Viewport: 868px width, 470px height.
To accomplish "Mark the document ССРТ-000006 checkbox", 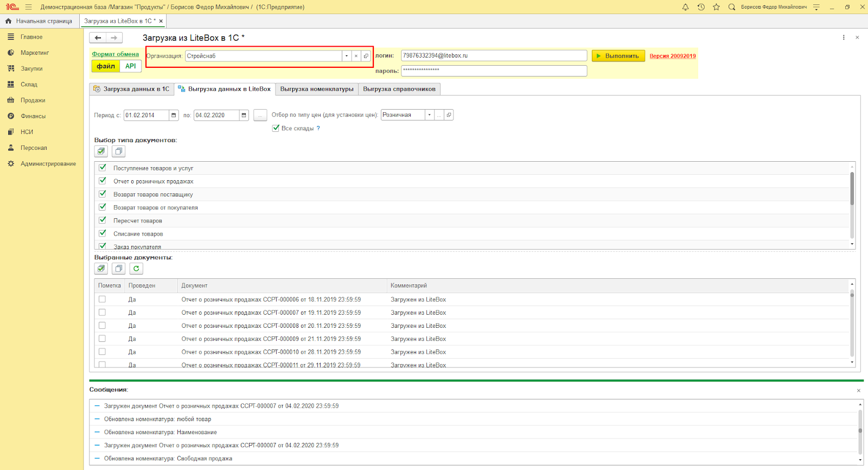I will pos(102,299).
